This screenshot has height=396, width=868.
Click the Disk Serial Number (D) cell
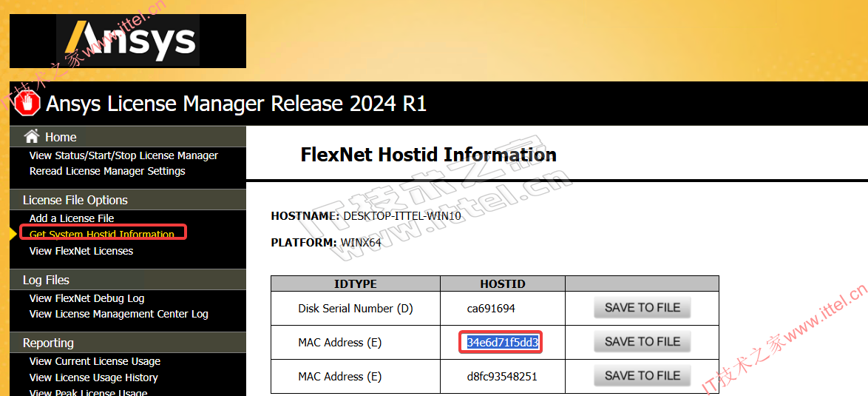(x=356, y=309)
